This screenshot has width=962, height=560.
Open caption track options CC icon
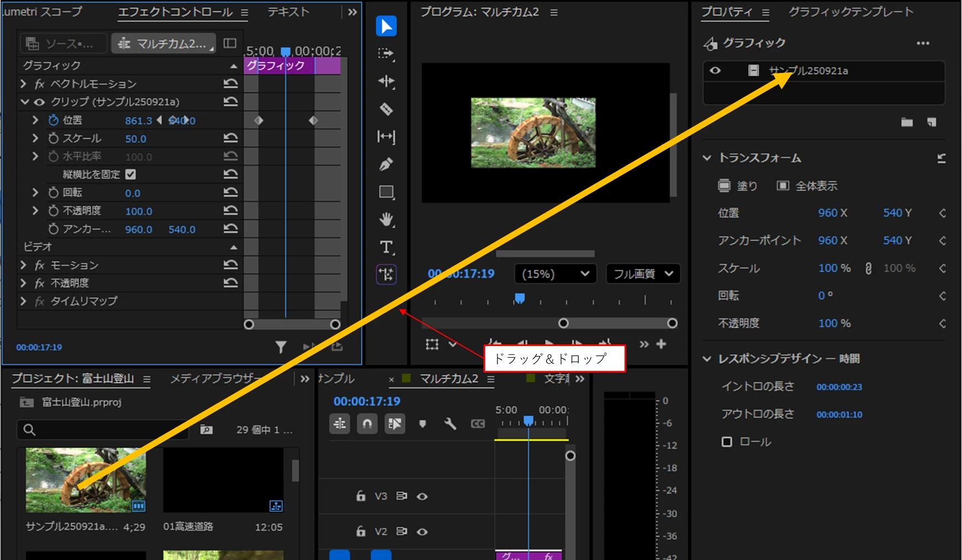pyautogui.click(x=478, y=424)
